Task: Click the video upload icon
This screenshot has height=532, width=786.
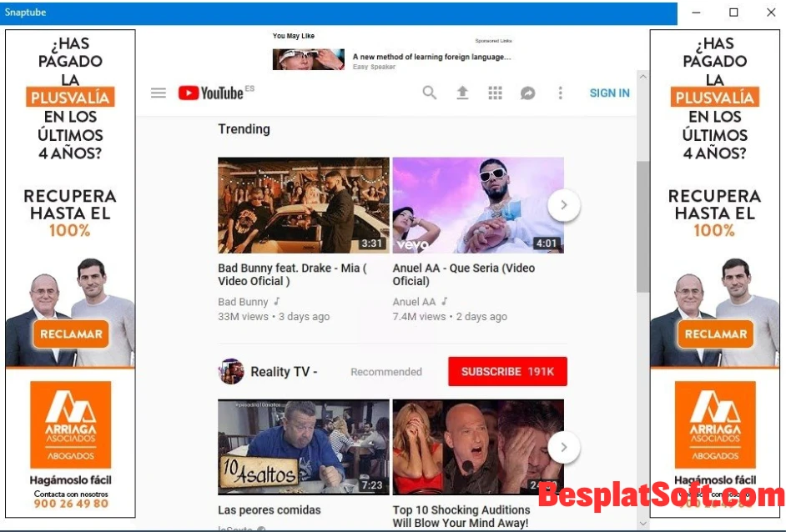Action: coord(462,93)
